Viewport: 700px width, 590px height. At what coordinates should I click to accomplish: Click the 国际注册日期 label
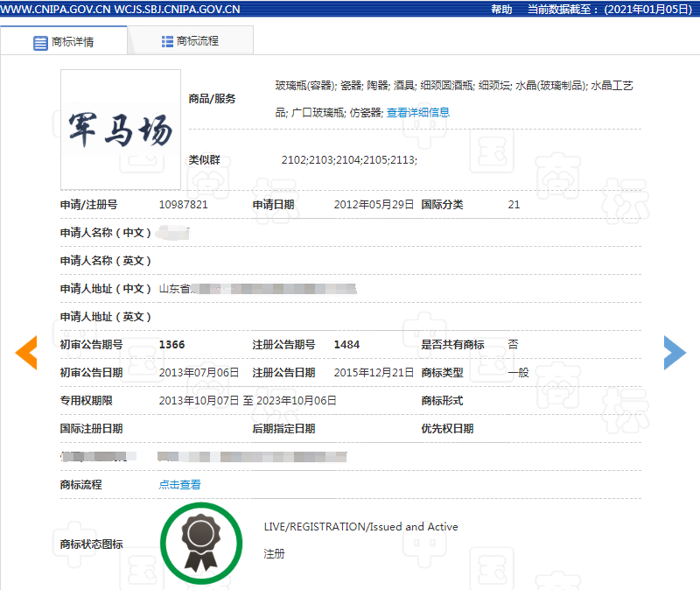pos(92,429)
